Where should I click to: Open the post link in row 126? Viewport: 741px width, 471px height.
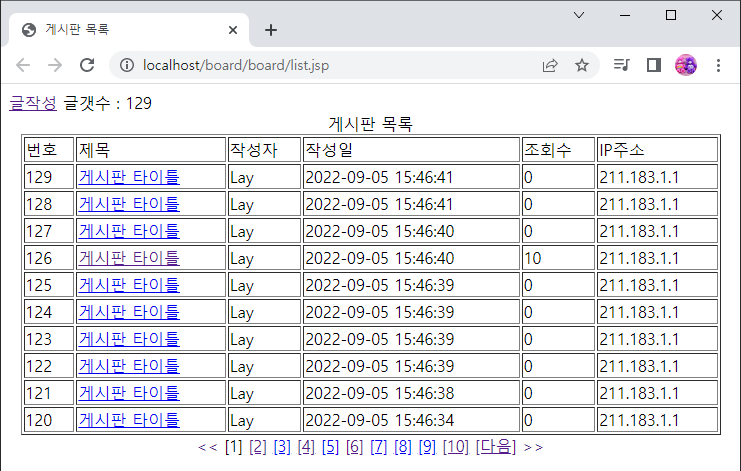click(129, 258)
